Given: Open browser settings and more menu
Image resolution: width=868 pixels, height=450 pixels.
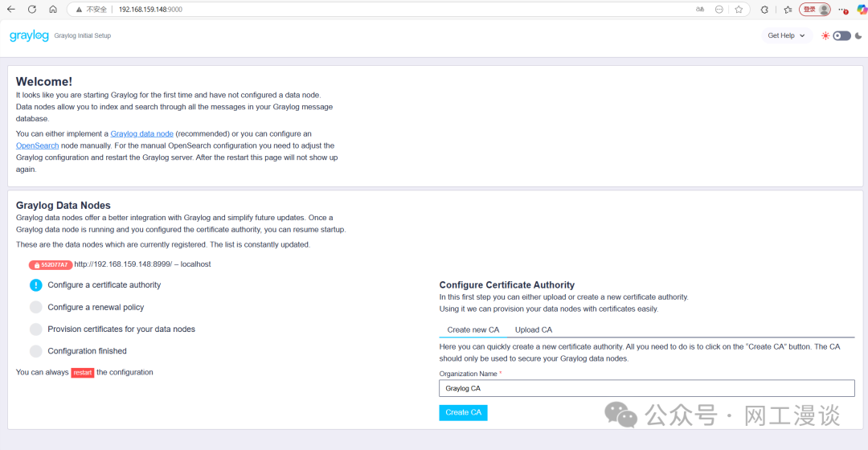Looking at the screenshot, I should [843, 10].
